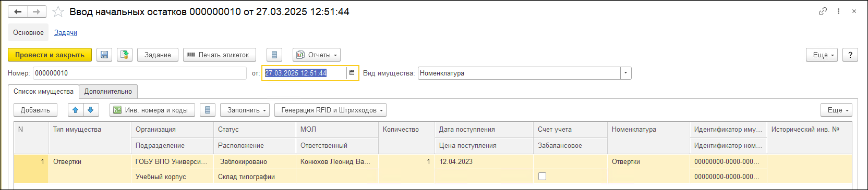Click the Цена поступления column header

pyautogui.click(x=484, y=145)
